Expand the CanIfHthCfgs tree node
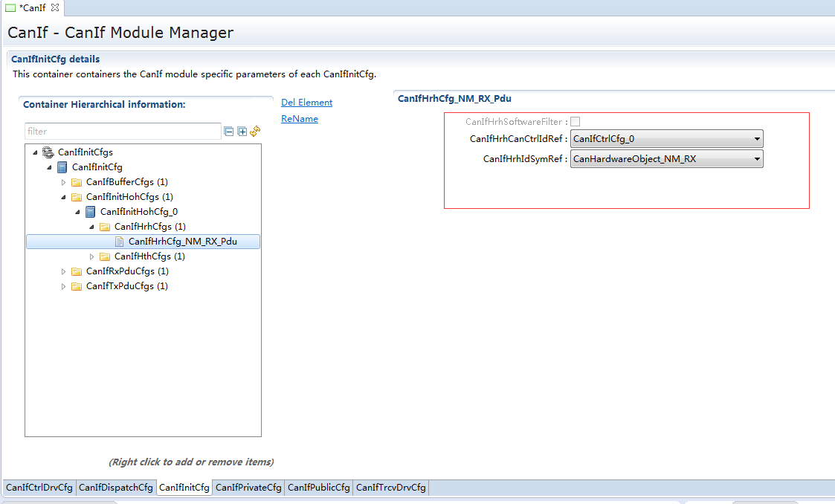 pos(92,256)
